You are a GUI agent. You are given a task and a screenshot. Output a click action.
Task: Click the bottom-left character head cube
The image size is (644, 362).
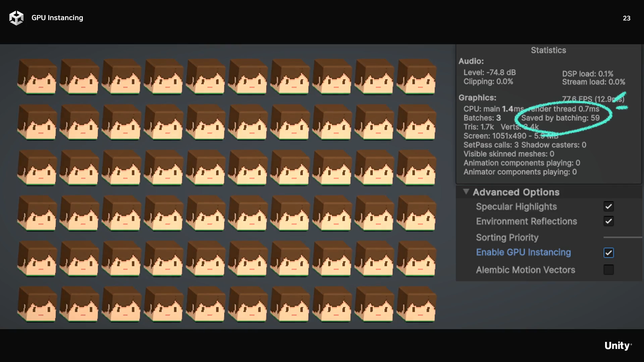click(37, 304)
